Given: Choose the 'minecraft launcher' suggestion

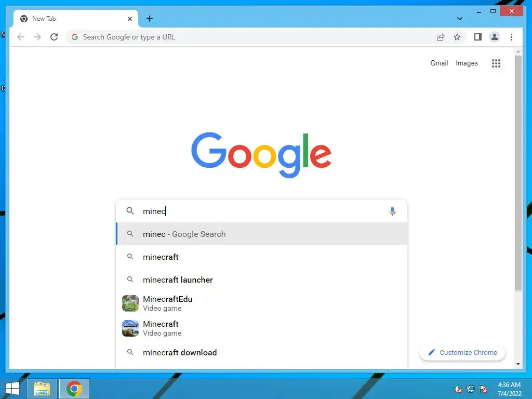Looking at the screenshot, I should 261,280.
